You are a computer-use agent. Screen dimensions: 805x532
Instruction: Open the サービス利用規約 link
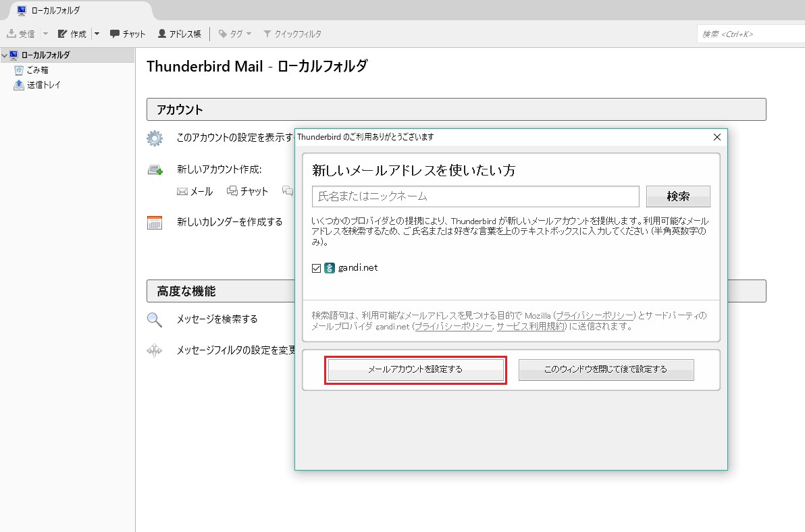coord(530,326)
